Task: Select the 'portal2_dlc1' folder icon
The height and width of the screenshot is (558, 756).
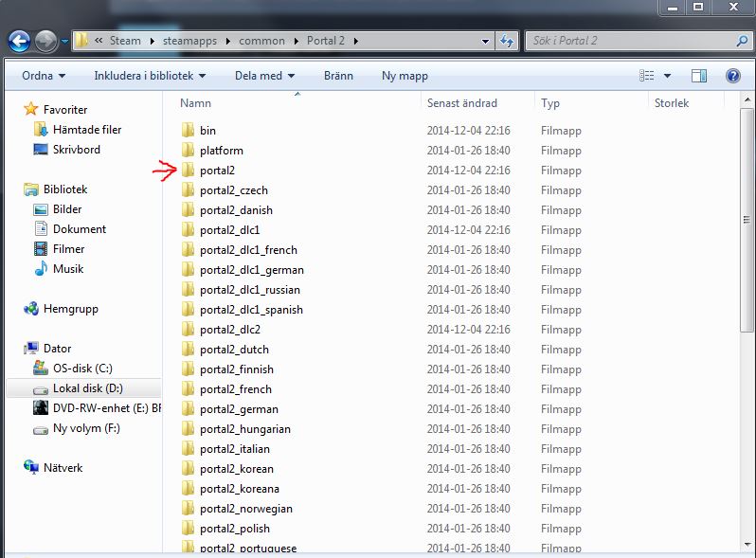Action: click(x=188, y=229)
